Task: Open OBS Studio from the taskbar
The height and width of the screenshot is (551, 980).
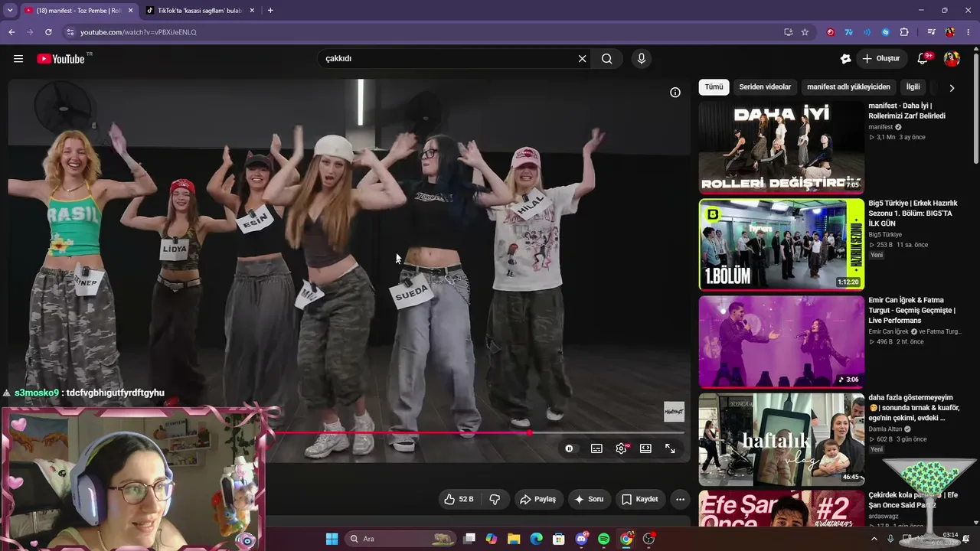Action: 649,539
